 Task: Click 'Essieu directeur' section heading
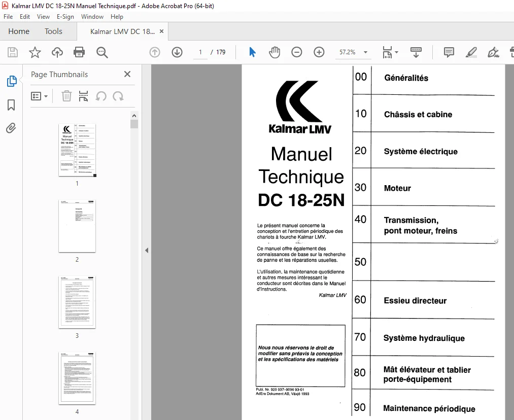pos(415,301)
